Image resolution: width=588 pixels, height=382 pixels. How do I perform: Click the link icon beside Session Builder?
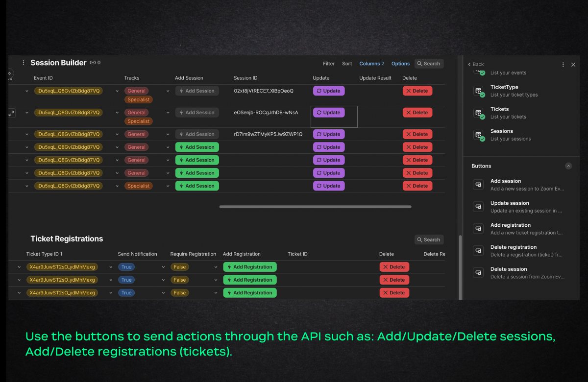(x=93, y=63)
